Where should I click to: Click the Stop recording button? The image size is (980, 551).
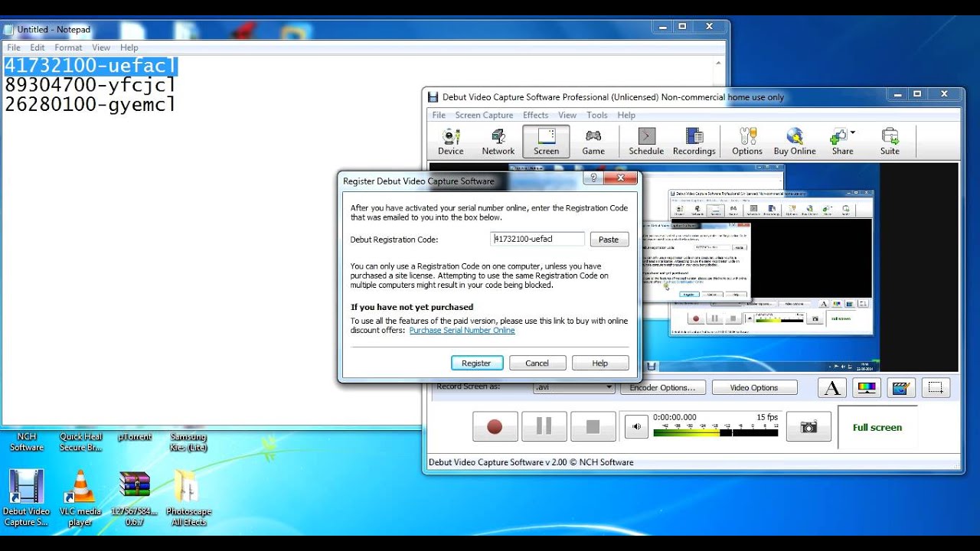pyautogui.click(x=593, y=426)
